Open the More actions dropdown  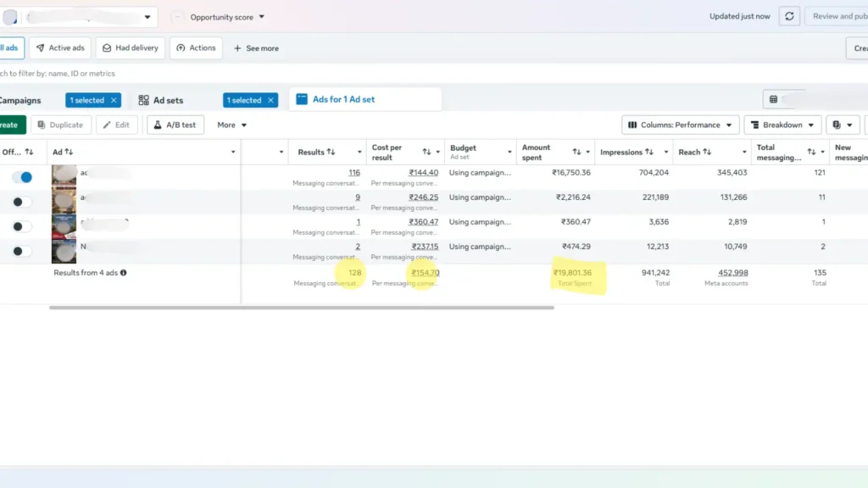click(232, 125)
